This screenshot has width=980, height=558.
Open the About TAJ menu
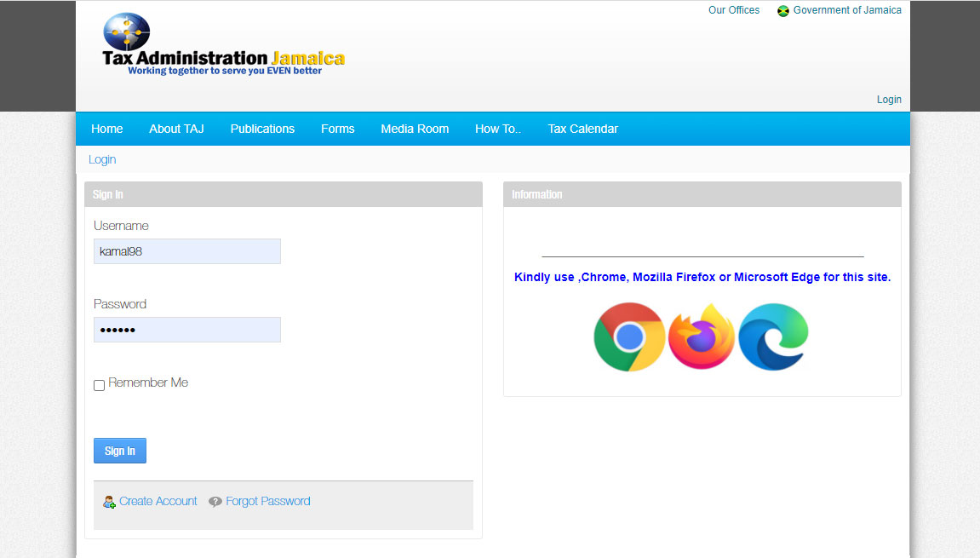[x=177, y=129]
